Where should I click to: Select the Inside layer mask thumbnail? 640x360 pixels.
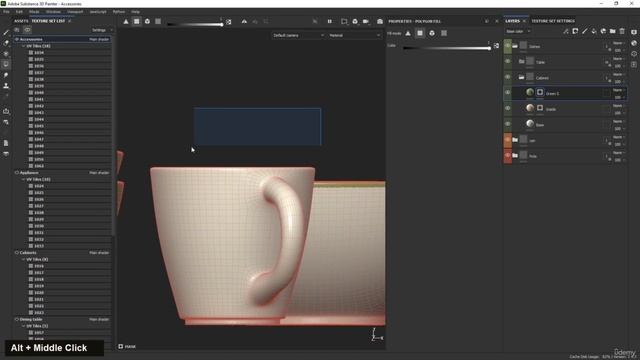point(540,108)
